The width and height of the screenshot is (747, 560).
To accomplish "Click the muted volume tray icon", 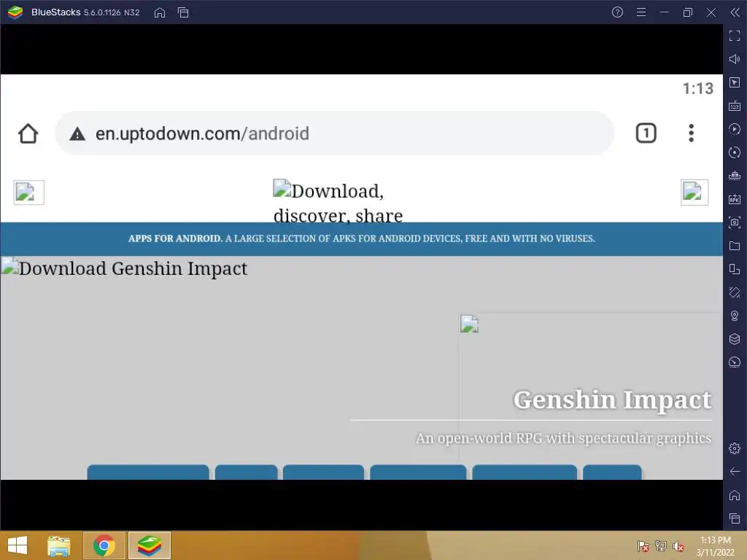I will click(x=678, y=545).
